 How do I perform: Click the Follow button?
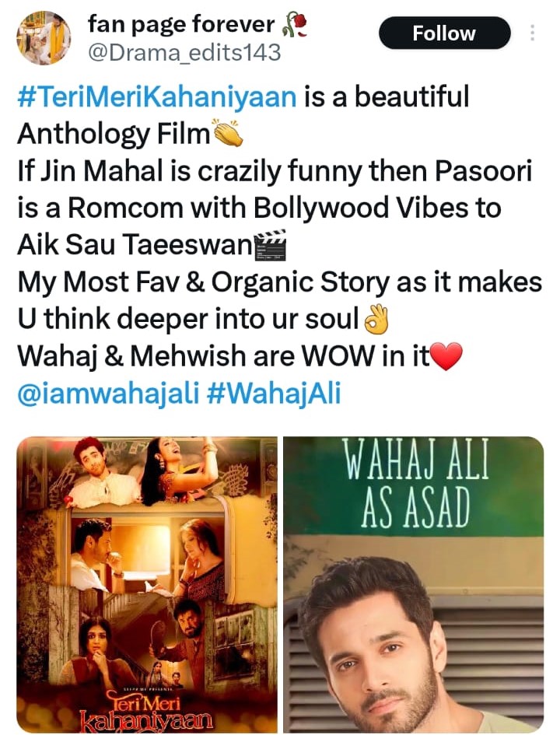pos(444,33)
